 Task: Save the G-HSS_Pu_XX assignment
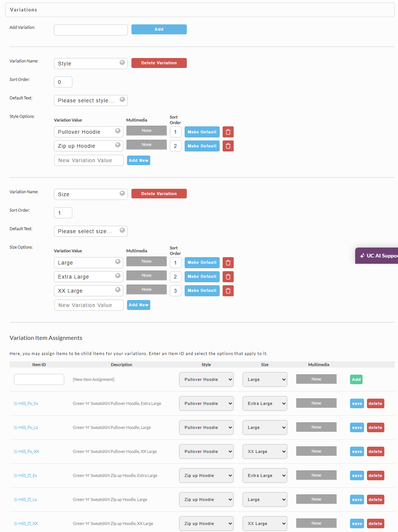point(357,451)
